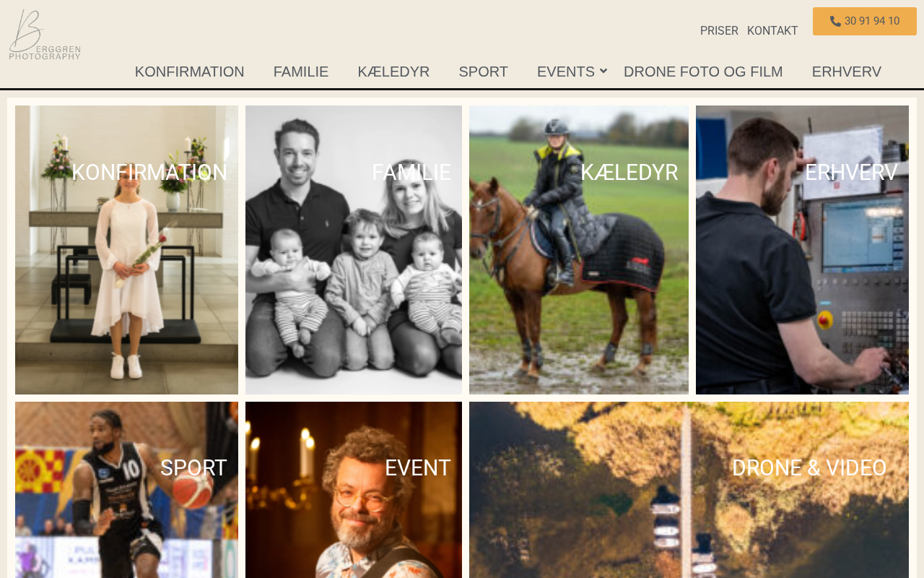924x578 pixels.
Task: Open DRONE FOTO OG FILM page
Action: tap(703, 72)
